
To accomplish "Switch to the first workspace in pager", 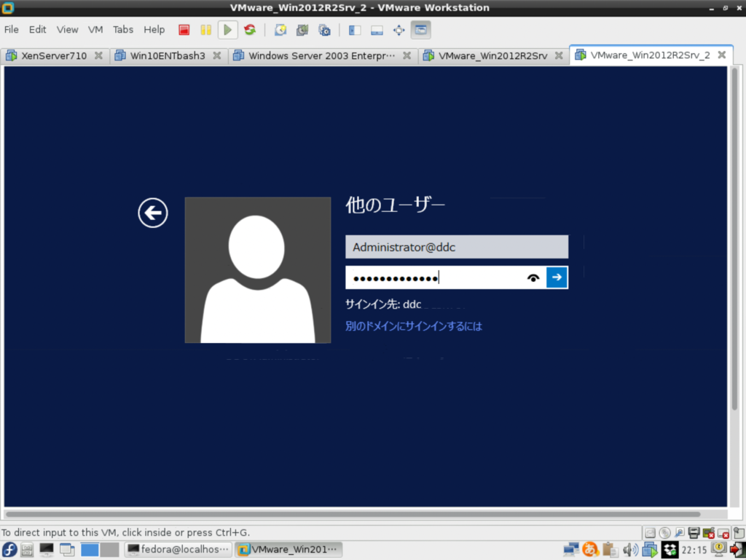I will coord(90,550).
